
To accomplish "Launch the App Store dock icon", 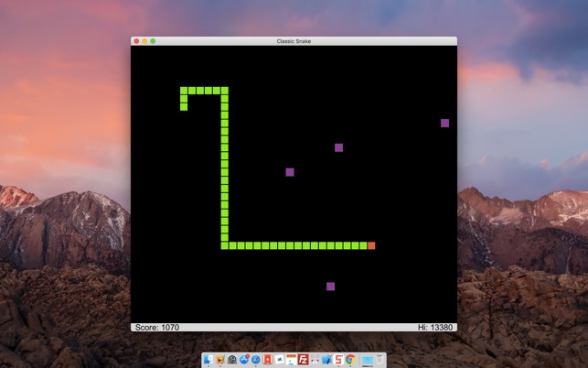I will pyautogui.click(x=244, y=360).
